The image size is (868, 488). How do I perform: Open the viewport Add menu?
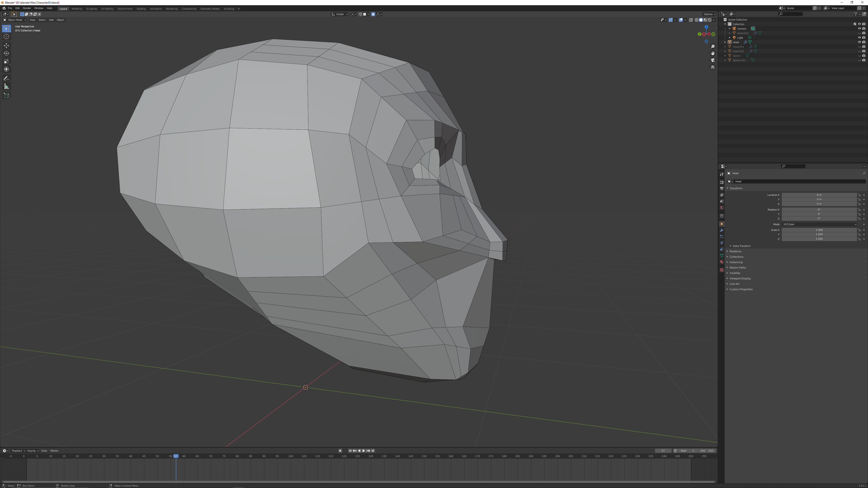pyautogui.click(x=51, y=20)
